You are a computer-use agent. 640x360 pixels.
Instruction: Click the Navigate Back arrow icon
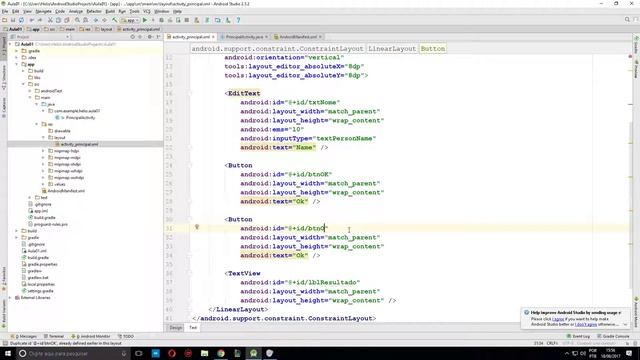pyautogui.click(x=96, y=20)
